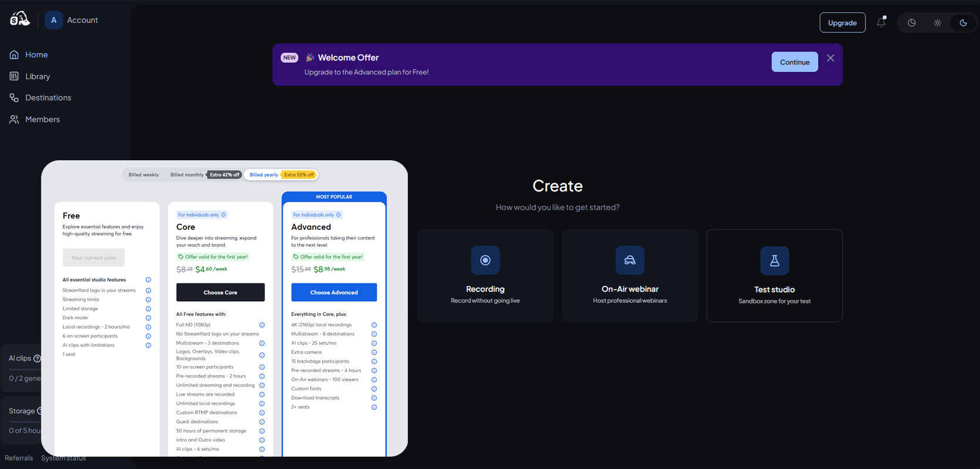
Task: Click the Extra 42% off badge
Action: click(x=225, y=175)
